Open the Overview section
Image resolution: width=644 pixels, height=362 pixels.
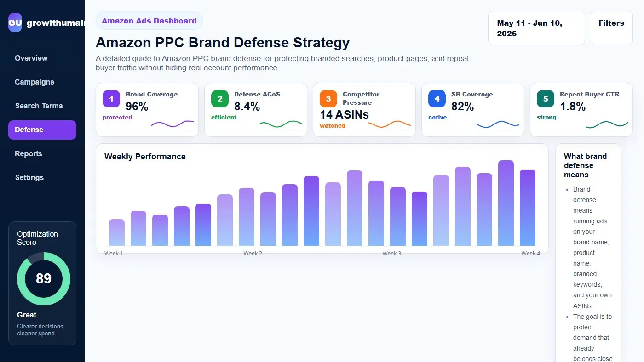point(42,58)
